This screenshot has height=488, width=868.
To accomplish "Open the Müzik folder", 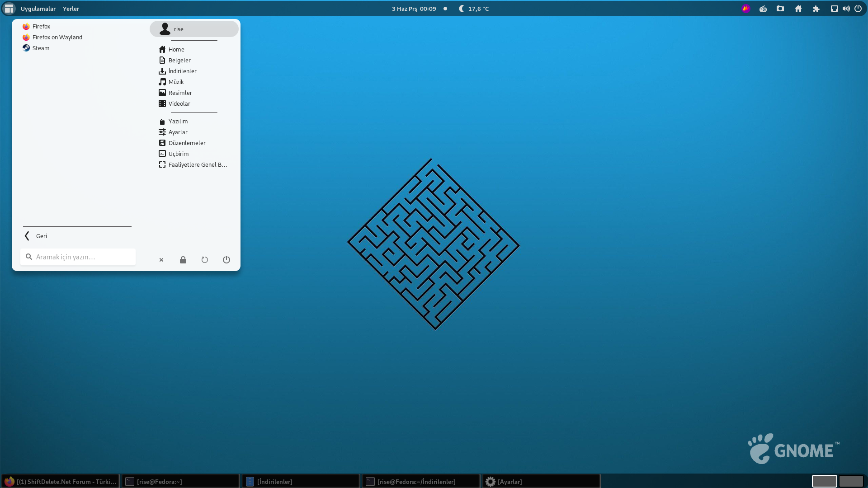I will pyautogui.click(x=194, y=82).
